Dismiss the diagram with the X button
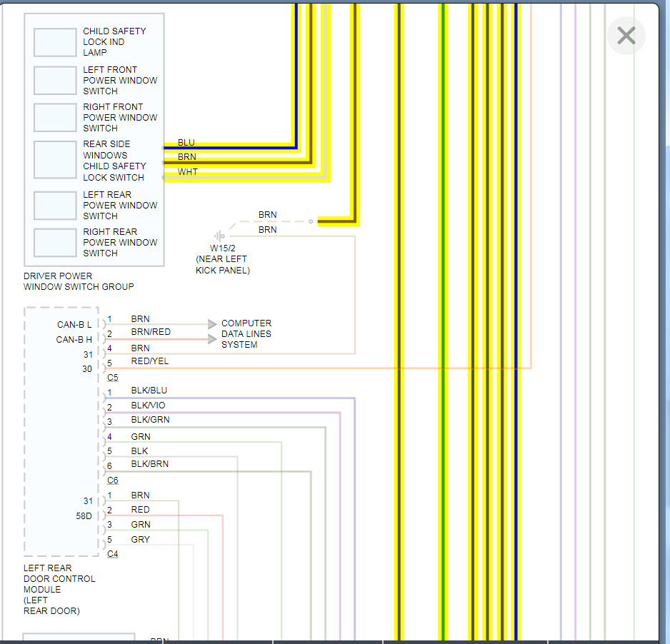The height and width of the screenshot is (644, 670). point(626,35)
